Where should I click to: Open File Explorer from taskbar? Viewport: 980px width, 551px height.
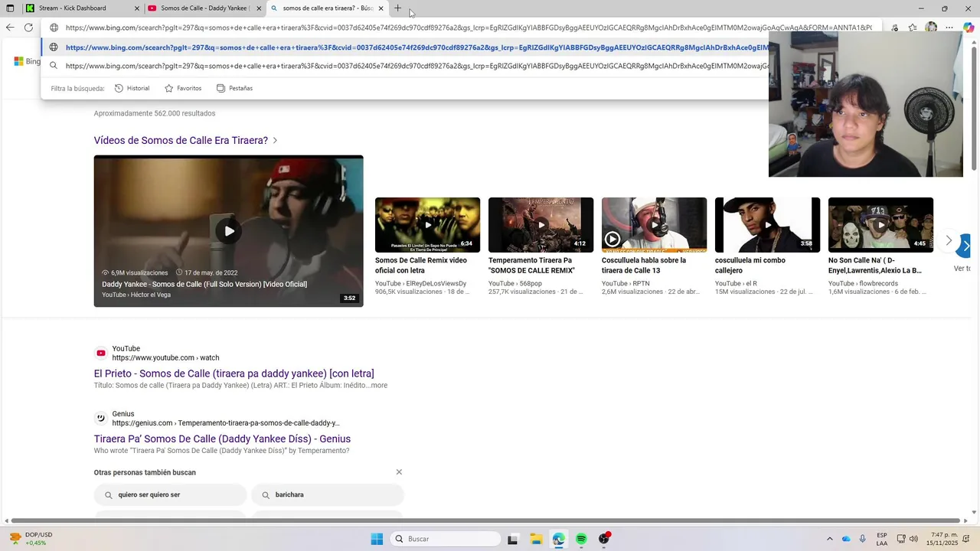point(536,539)
